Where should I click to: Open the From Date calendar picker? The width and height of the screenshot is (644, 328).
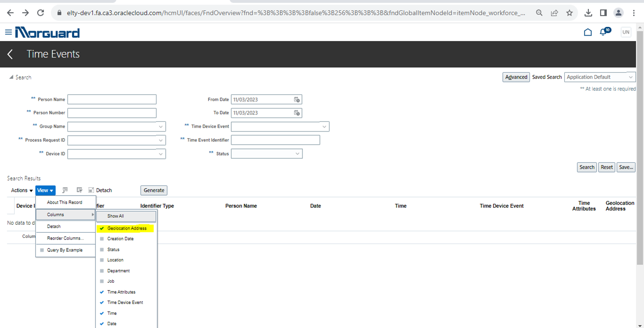(x=297, y=99)
